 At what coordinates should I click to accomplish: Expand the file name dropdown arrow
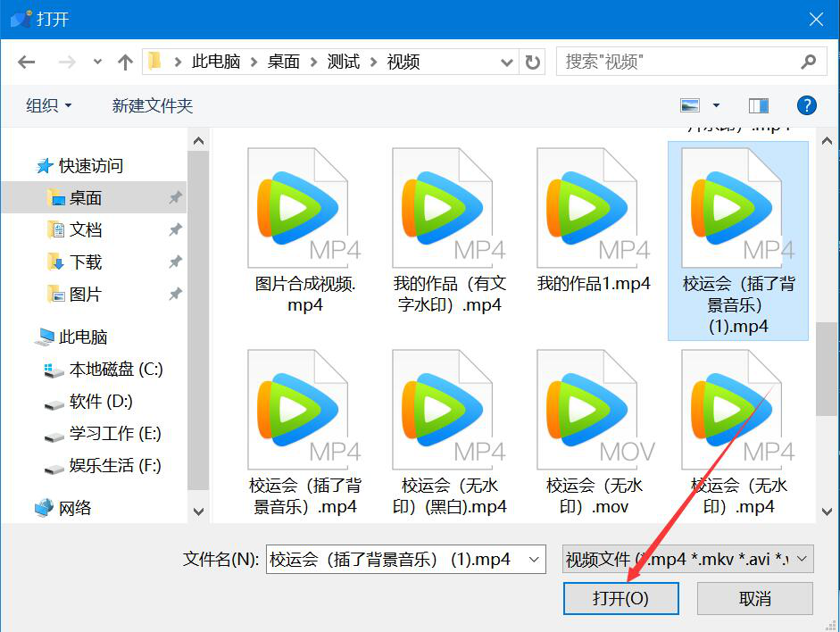[534, 559]
